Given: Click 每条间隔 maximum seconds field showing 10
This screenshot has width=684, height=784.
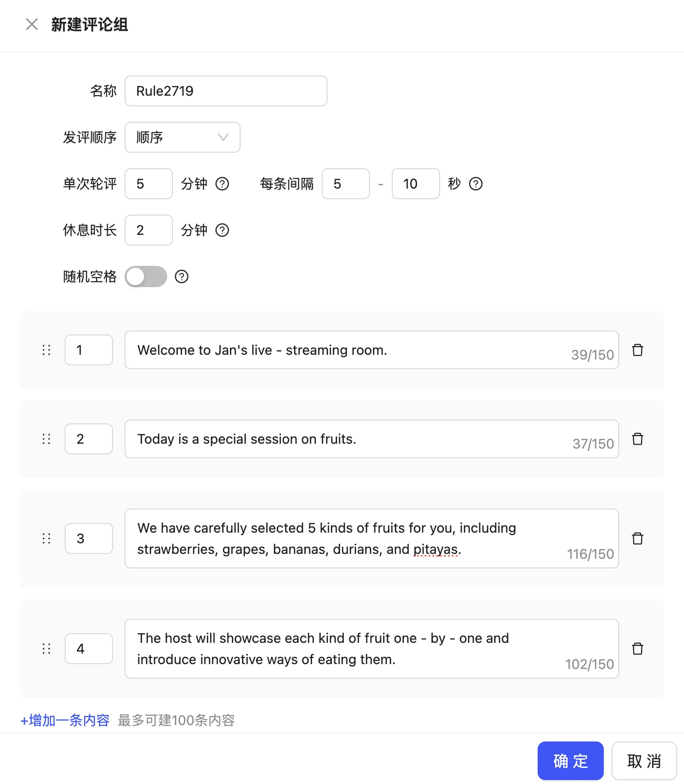Looking at the screenshot, I should pyautogui.click(x=416, y=184).
